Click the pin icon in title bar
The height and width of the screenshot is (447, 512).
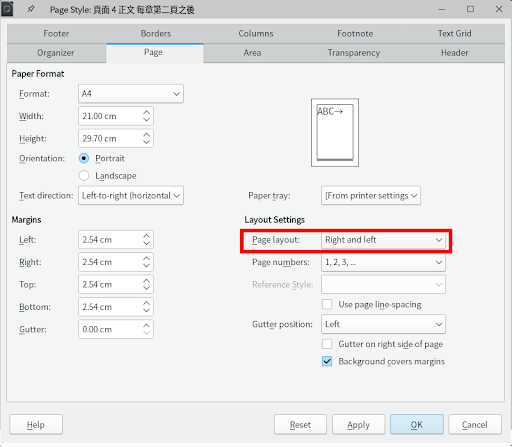pyautogui.click(x=31, y=9)
